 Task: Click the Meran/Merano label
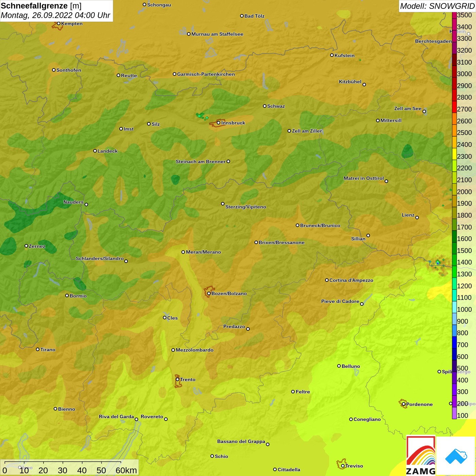pos(203,252)
